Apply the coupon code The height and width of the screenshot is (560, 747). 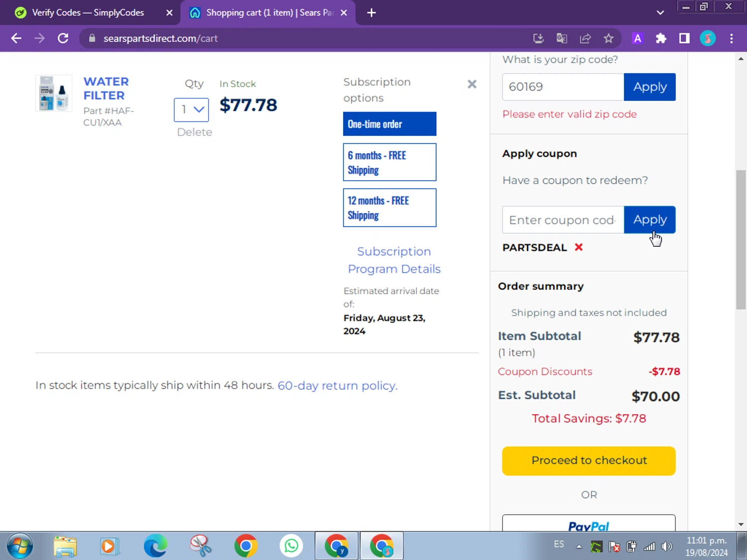(x=649, y=220)
